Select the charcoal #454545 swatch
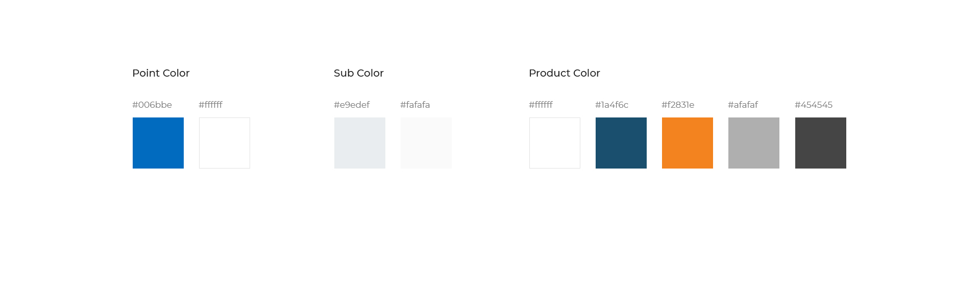980x286 pixels. click(x=821, y=143)
